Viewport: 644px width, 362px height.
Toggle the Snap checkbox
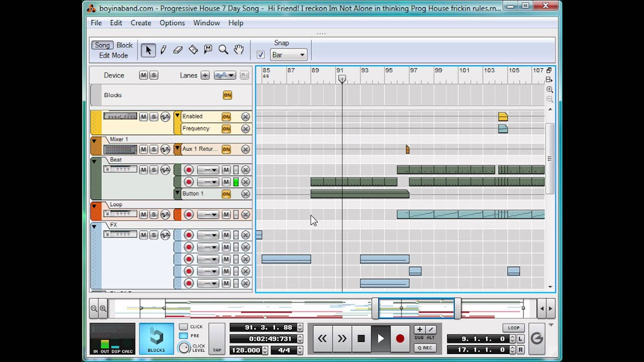(x=261, y=55)
